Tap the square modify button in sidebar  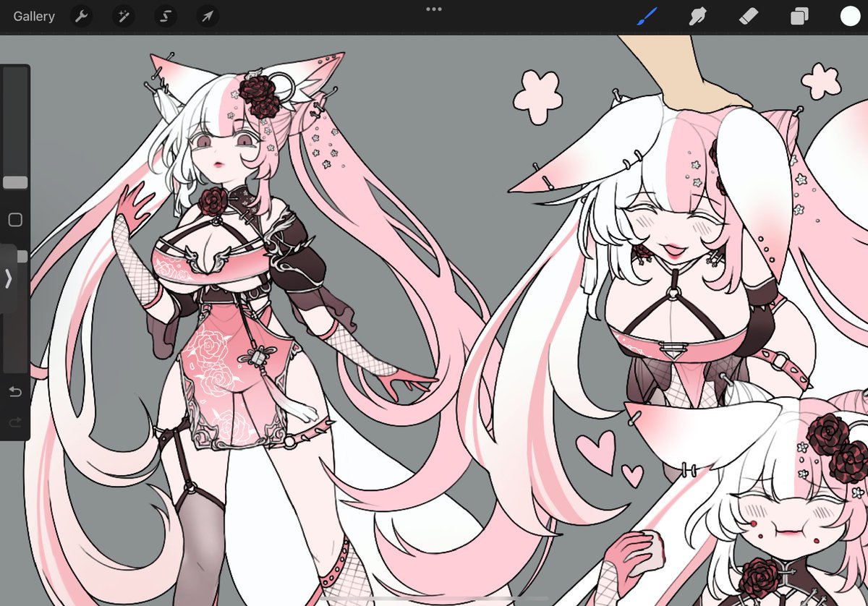15,220
